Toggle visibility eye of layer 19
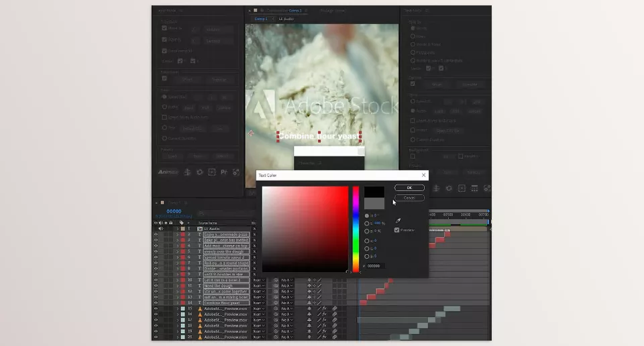The width and height of the screenshot is (644, 346). click(x=156, y=331)
